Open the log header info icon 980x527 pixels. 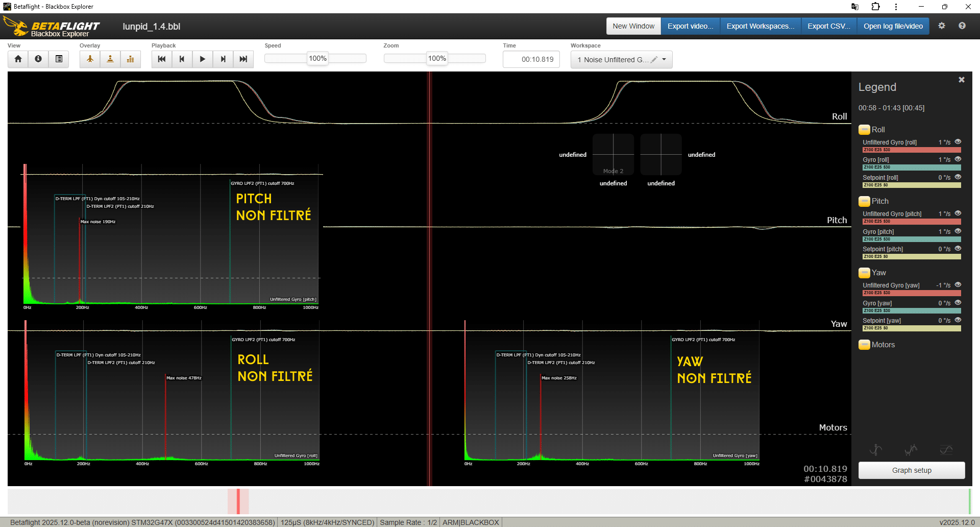pyautogui.click(x=38, y=59)
